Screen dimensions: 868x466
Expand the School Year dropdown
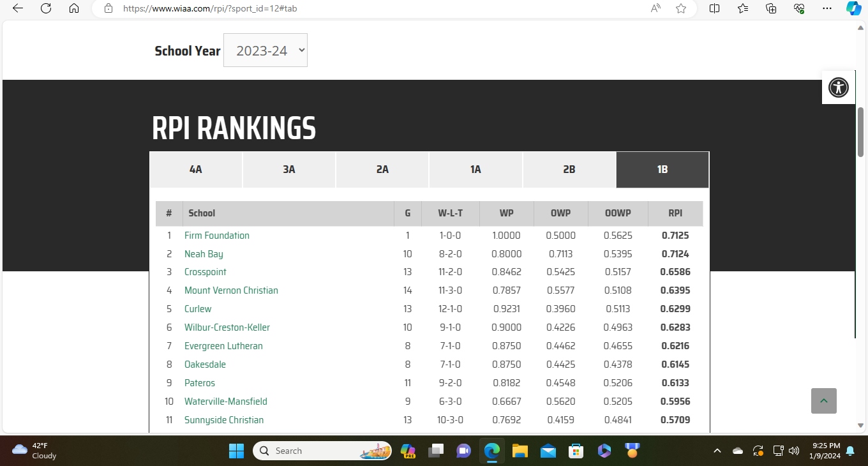(x=265, y=50)
